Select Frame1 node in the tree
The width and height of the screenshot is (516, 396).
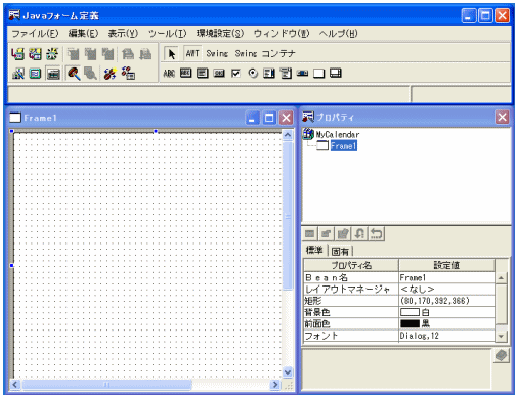(343, 146)
